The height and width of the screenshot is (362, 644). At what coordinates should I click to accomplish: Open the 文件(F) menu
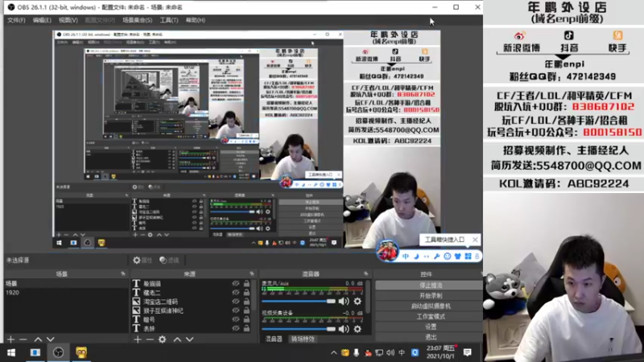click(x=16, y=20)
